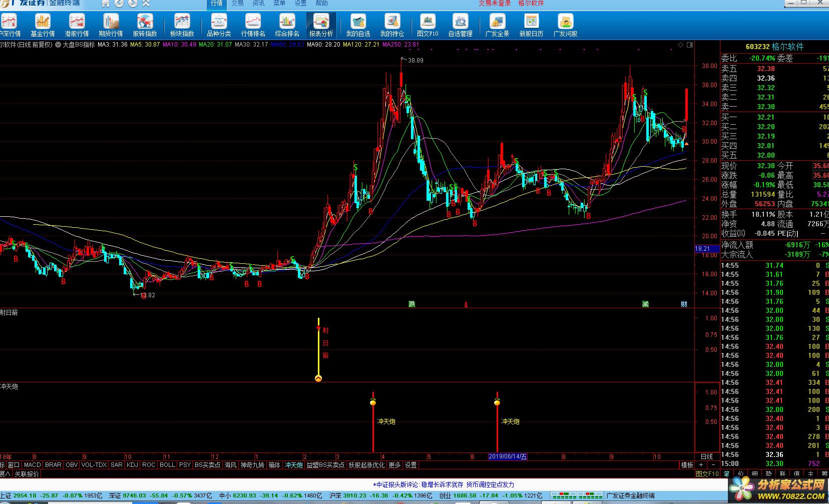Image resolution: width=829 pixels, height=504 pixels.
Task: Click the square layout icon at chart top-right
Action: (690, 45)
